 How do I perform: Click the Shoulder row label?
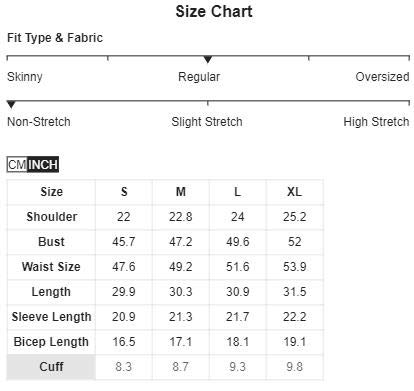pos(52,217)
